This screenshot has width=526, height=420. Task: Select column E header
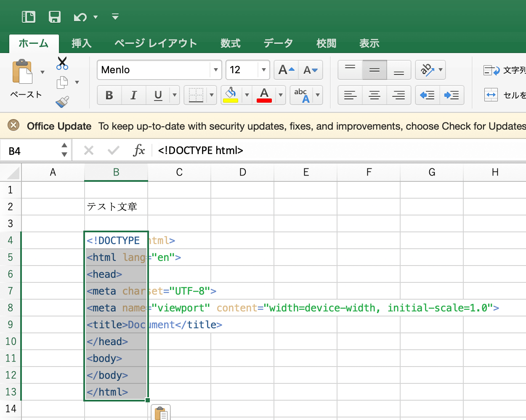(x=306, y=172)
